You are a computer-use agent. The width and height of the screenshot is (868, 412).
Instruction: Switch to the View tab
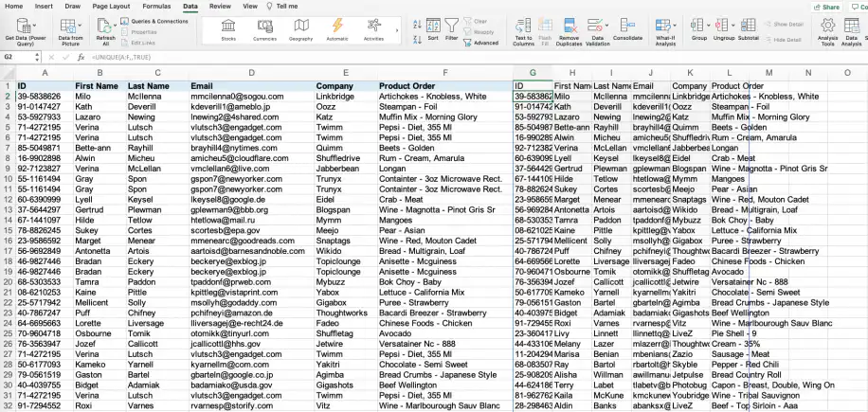point(250,6)
